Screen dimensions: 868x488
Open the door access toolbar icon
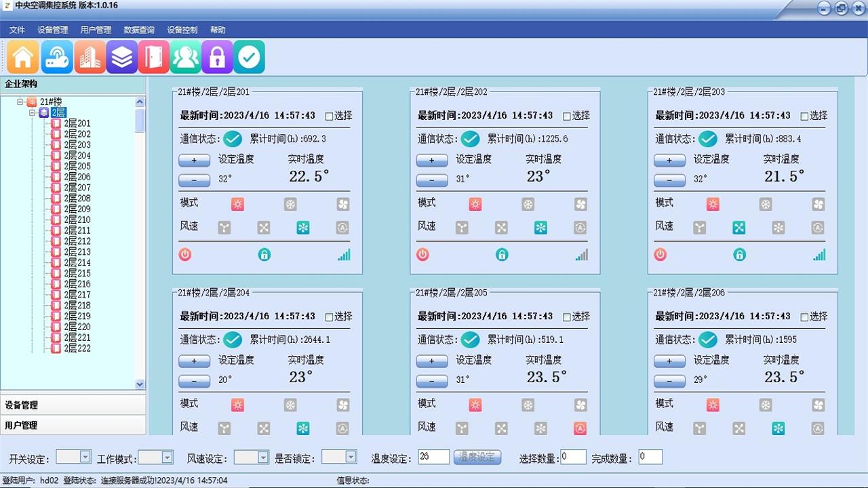point(153,57)
